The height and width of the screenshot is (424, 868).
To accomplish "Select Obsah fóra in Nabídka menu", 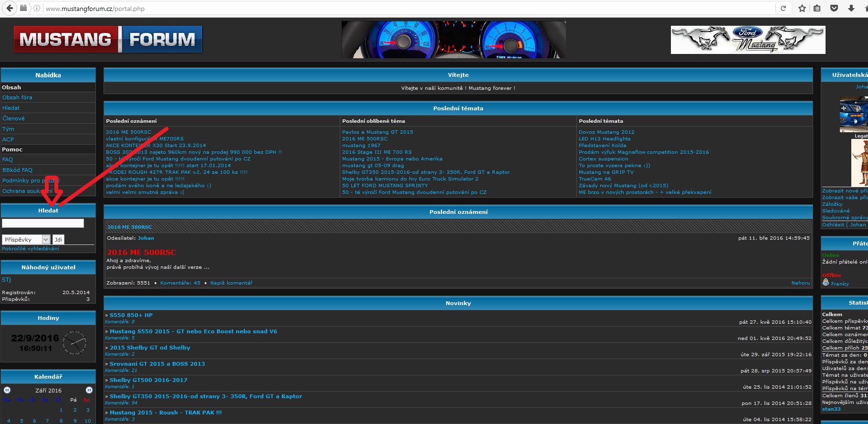I will pyautogui.click(x=17, y=97).
